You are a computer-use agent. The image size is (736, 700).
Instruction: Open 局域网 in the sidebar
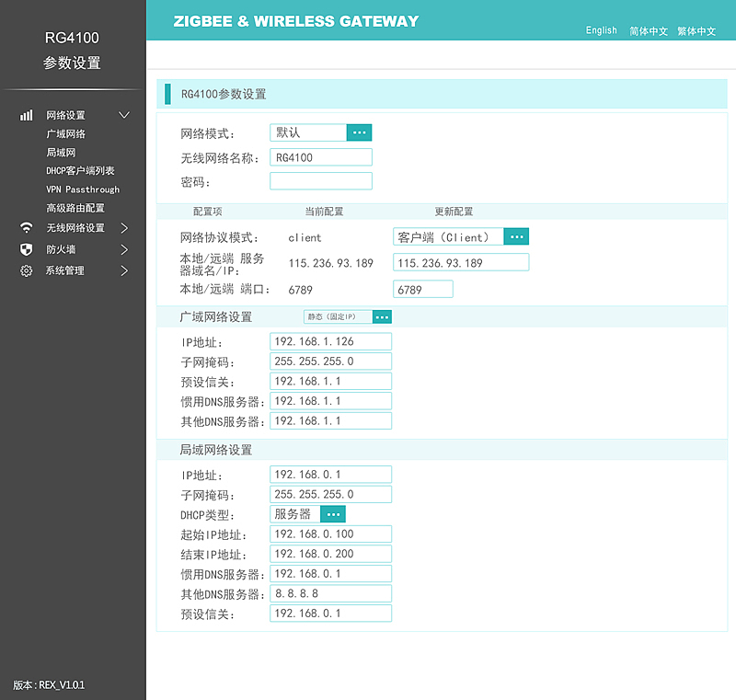click(61, 153)
